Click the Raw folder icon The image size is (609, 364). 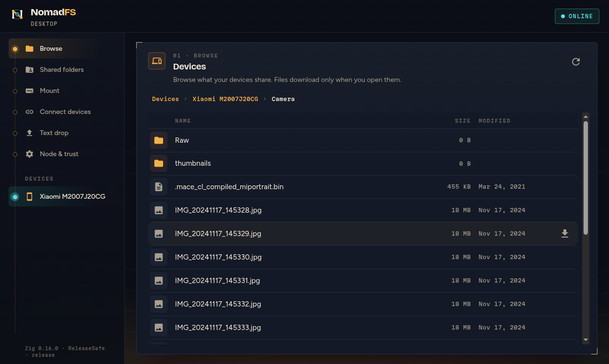[159, 140]
